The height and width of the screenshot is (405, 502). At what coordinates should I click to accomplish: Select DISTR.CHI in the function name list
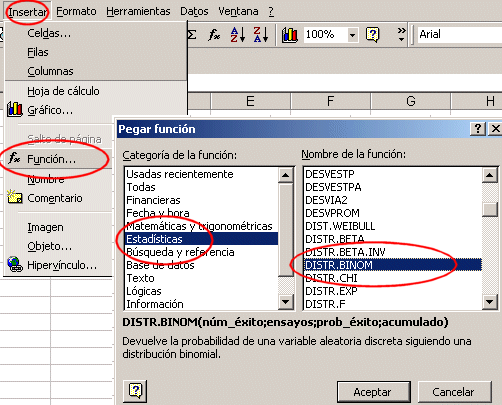click(x=331, y=278)
